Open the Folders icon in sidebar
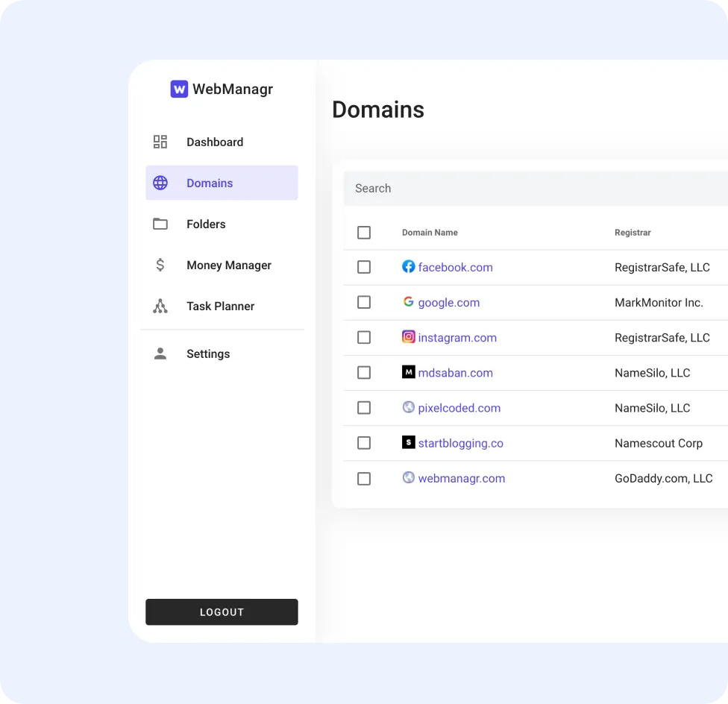The image size is (728, 704). [160, 224]
